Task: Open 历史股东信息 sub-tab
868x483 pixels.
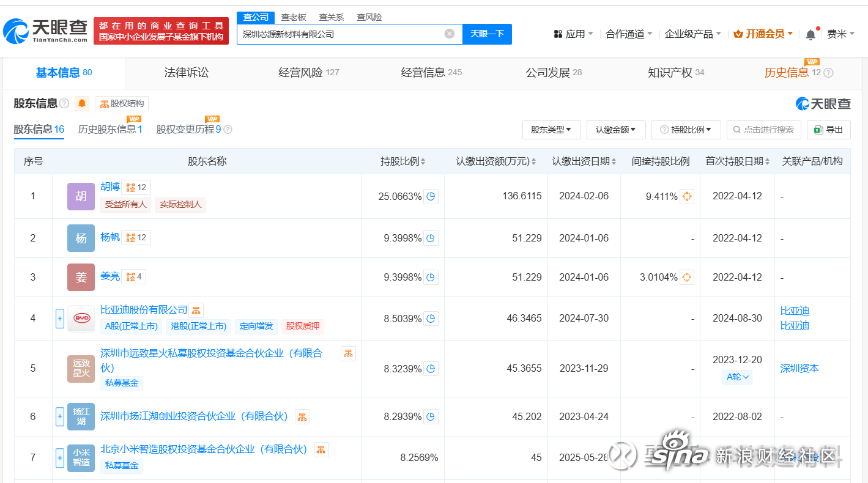Action: click(110, 130)
